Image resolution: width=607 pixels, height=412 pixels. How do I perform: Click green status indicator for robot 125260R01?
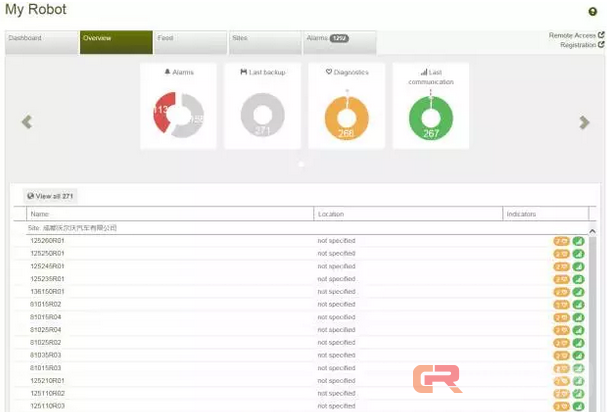pyautogui.click(x=578, y=241)
